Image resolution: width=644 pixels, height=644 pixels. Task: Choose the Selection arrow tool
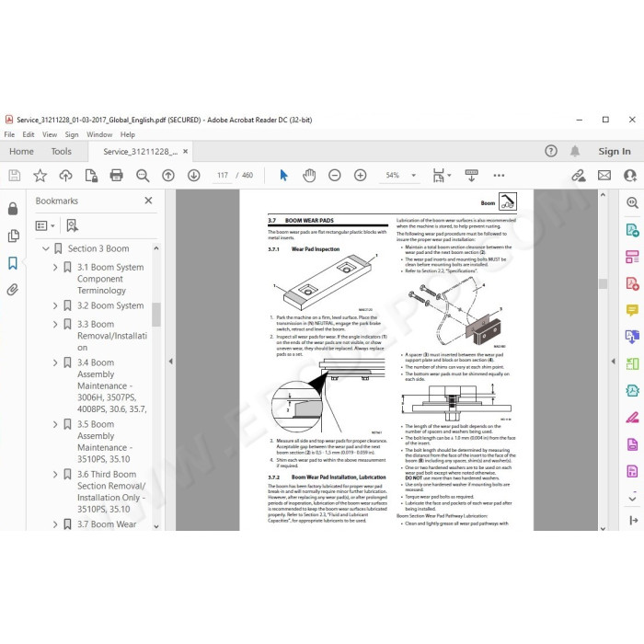[283, 176]
